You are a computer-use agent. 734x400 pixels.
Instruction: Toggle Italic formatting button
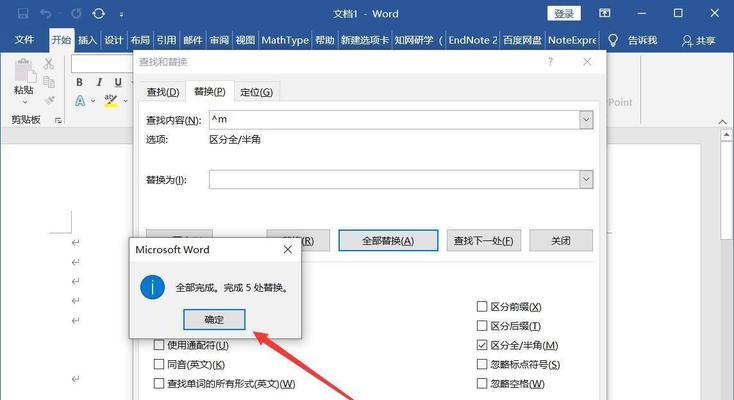click(x=99, y=82)
